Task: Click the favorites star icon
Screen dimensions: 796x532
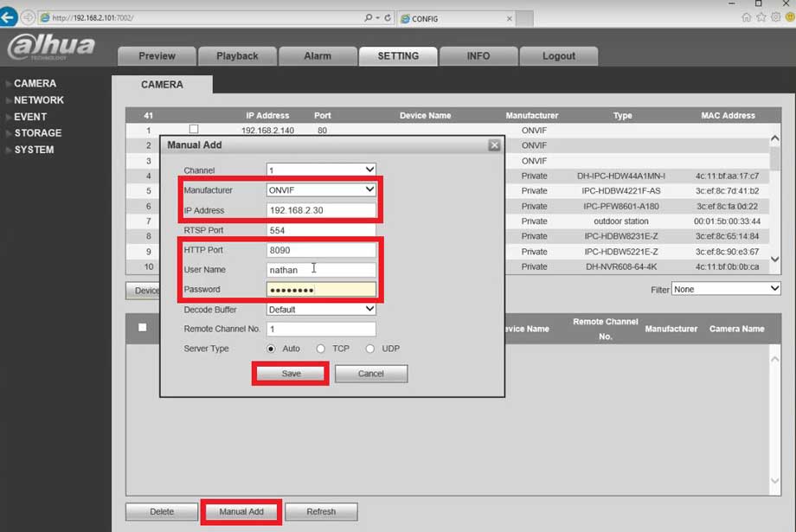Action: pyautogui.click(x=761, y=17)
